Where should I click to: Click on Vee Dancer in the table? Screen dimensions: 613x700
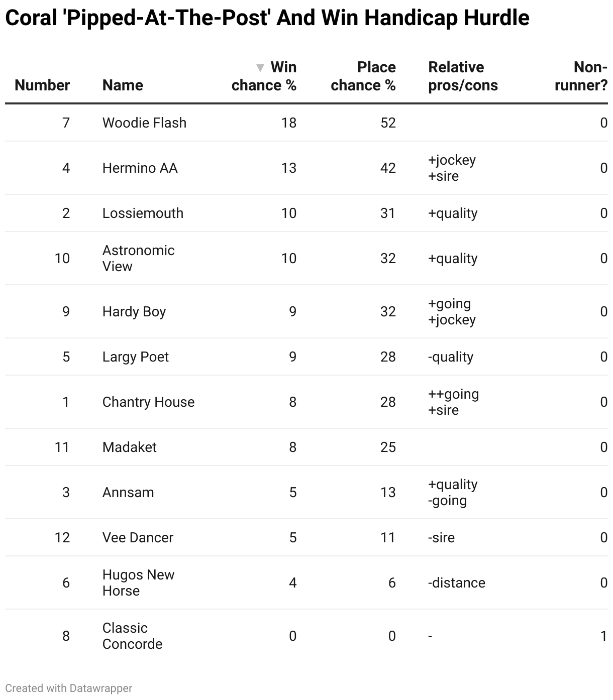tap(138, 538)
